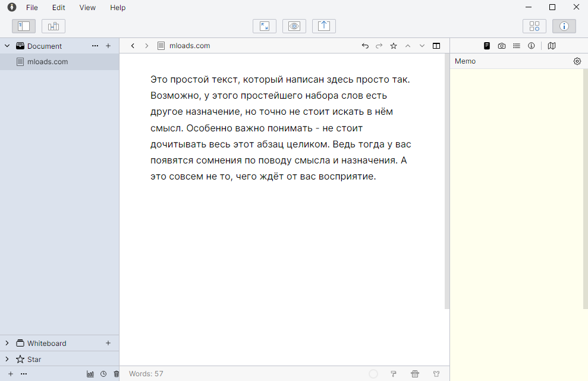
Task: Collapse the Document section
Action: pyautogui.click(x=7, y=46)
